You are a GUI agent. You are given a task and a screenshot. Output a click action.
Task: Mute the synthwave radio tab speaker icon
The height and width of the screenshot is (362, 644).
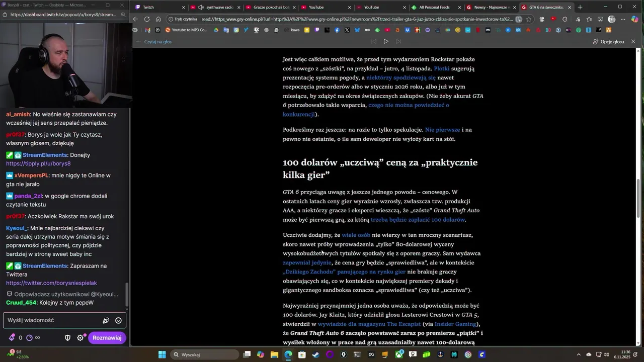click(201, 8)
